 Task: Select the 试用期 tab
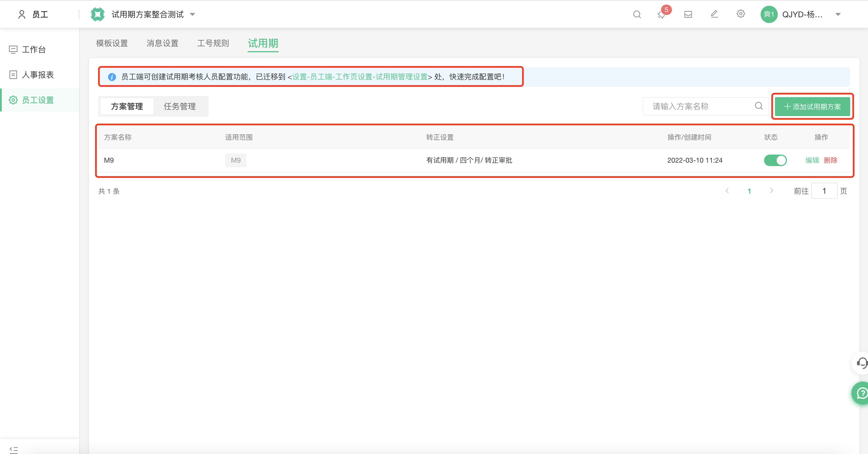pos(263,43)
